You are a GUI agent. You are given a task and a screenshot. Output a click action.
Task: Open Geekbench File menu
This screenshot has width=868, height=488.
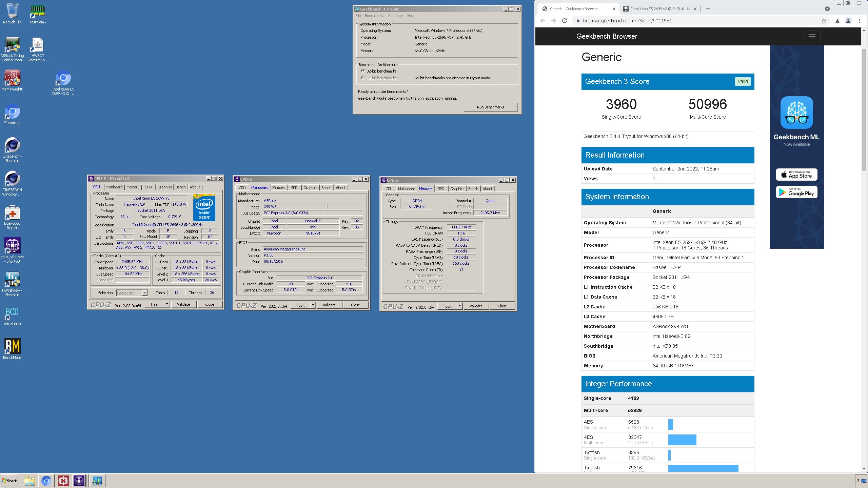(358, 16)
